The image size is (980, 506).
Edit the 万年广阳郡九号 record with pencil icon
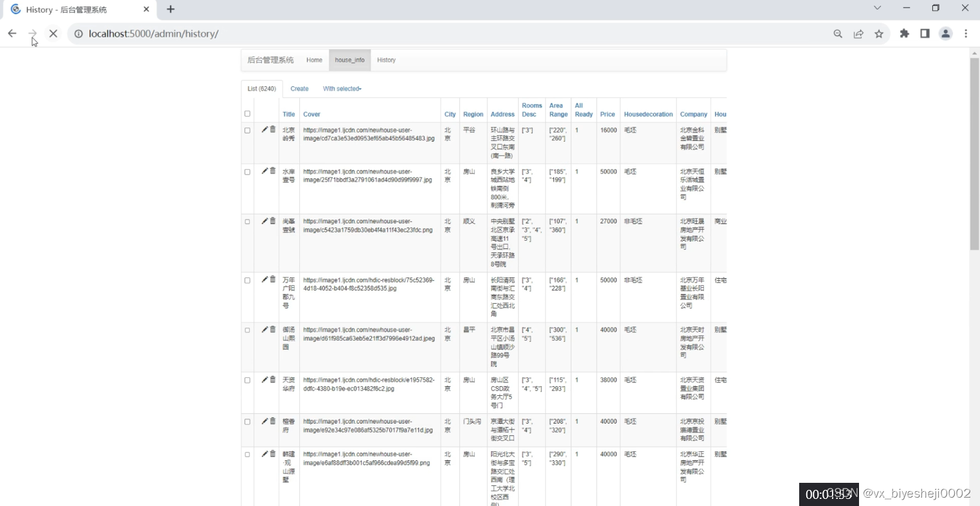tap(264, 279)
